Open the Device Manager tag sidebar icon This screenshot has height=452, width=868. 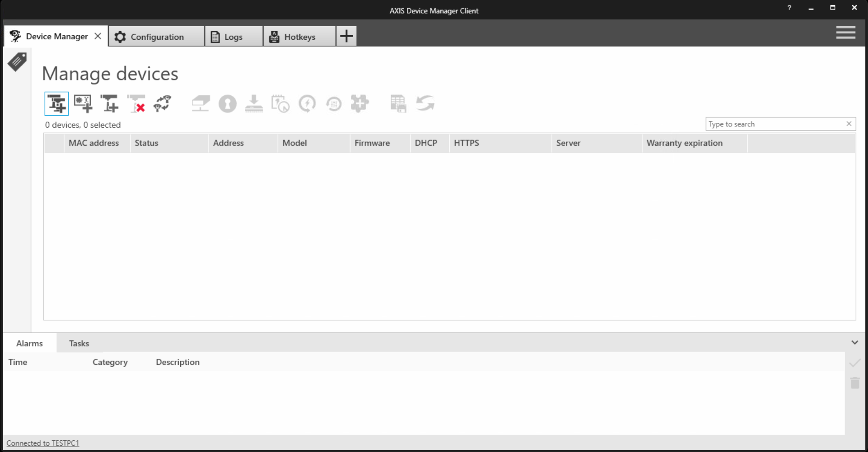[x=17, y=62]
